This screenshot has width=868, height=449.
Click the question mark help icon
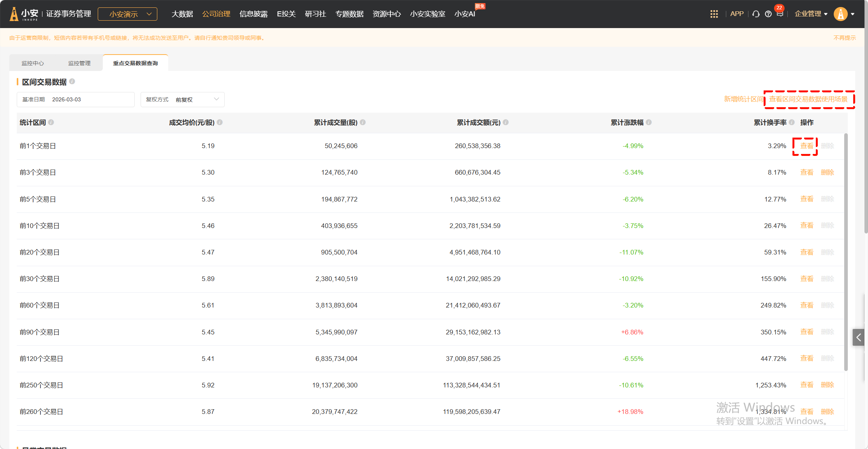click(x=768, y=14)
